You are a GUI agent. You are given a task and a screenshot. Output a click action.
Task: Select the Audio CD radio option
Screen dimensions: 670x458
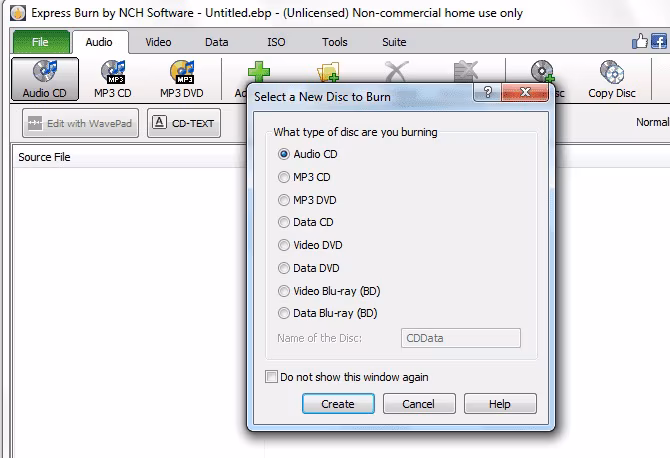tap(284, 154)
